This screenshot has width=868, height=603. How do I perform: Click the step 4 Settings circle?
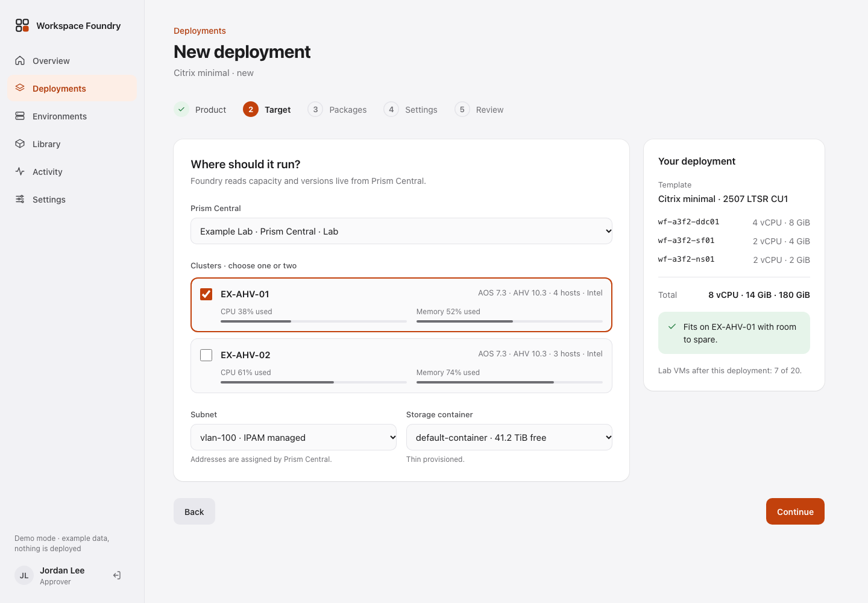point(391,109)
